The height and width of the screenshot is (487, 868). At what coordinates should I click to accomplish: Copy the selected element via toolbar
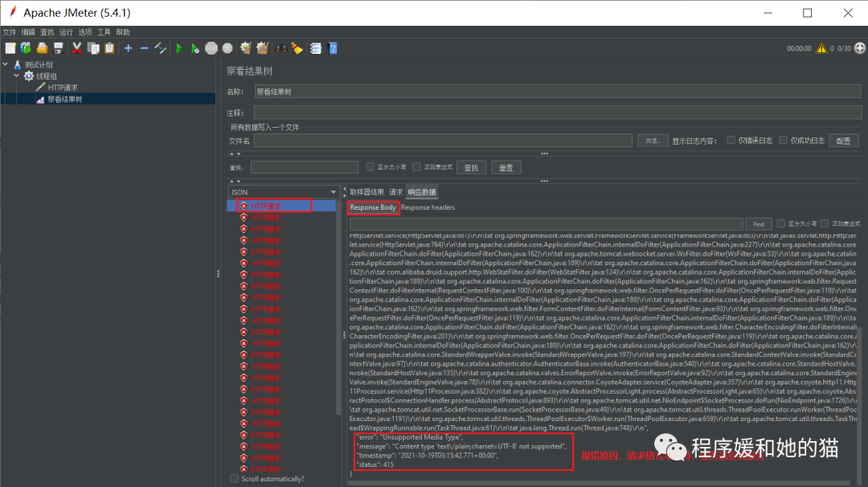(93, 48)
